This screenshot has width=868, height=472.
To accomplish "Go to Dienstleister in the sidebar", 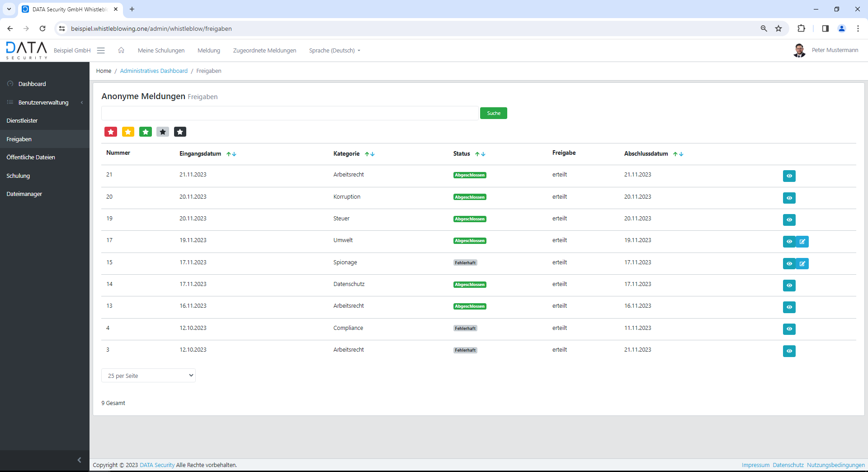I will [x=22, y=120].
